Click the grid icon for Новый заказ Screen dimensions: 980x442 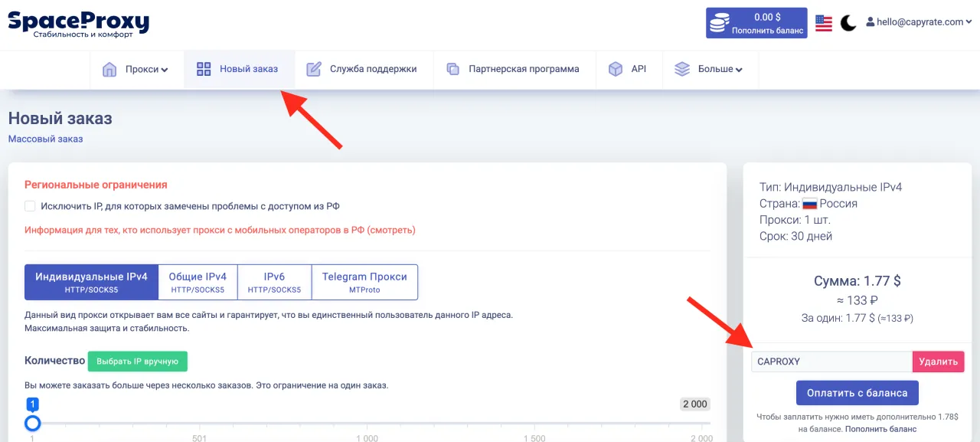pyautogui.click(x=204, y=70)
